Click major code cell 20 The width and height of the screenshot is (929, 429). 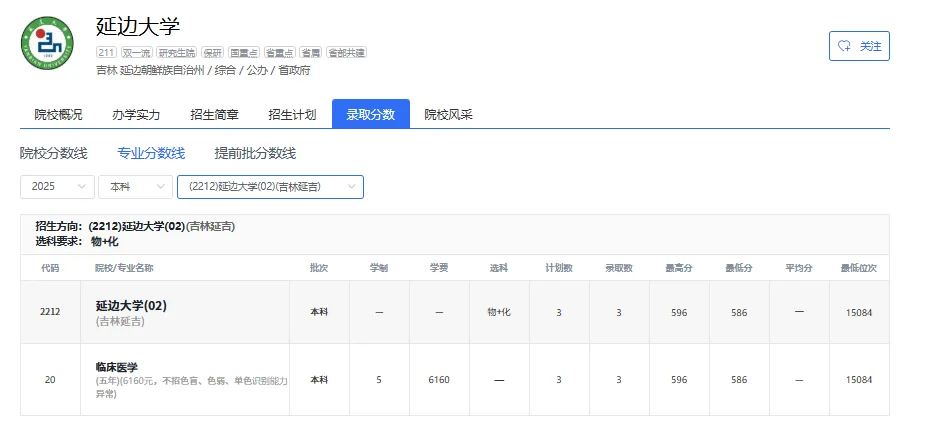pyautogui.click(x=50, y=380)
